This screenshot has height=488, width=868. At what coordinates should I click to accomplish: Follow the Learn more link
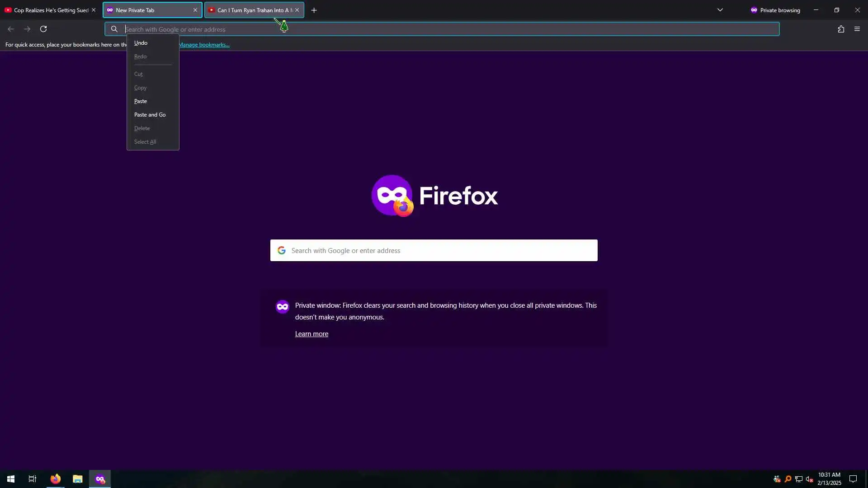[311, 334]
